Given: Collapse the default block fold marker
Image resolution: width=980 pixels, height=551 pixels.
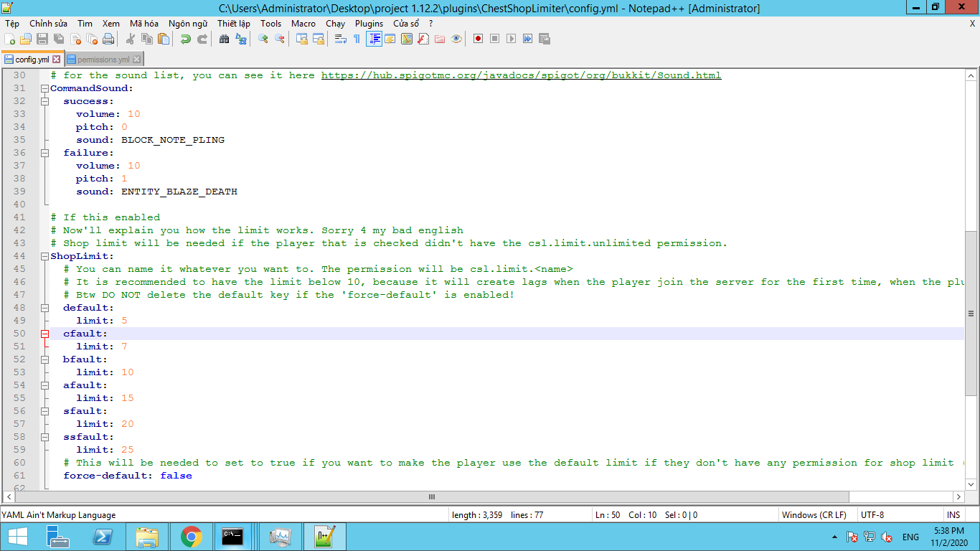Looking at the screenshot, I should point(44,308).
